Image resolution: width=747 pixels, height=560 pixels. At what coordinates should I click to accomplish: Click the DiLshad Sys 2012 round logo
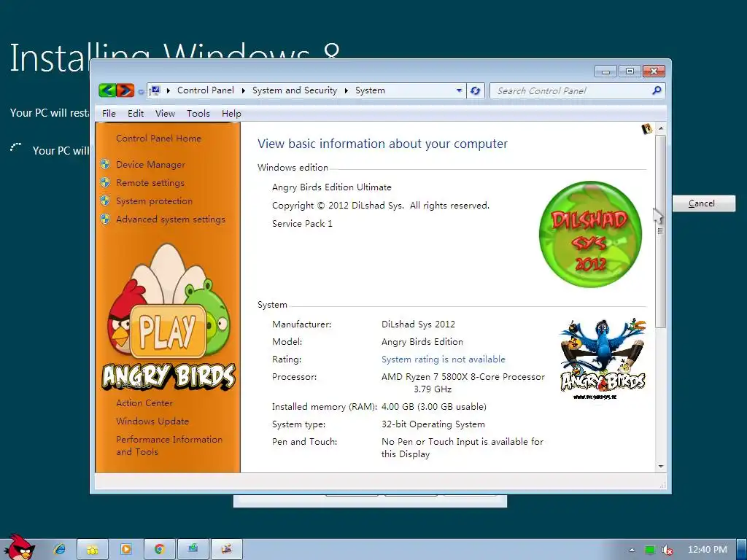coord(590,234)
